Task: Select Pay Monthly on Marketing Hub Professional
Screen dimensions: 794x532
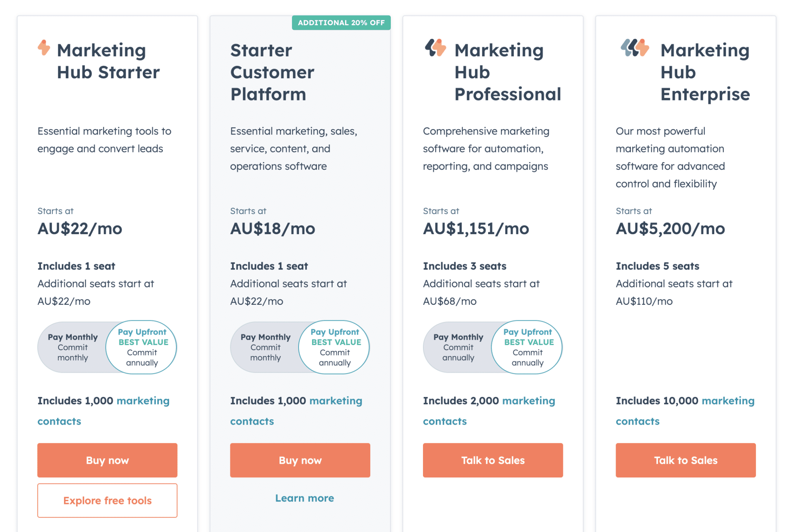Action: click(458, 347)
